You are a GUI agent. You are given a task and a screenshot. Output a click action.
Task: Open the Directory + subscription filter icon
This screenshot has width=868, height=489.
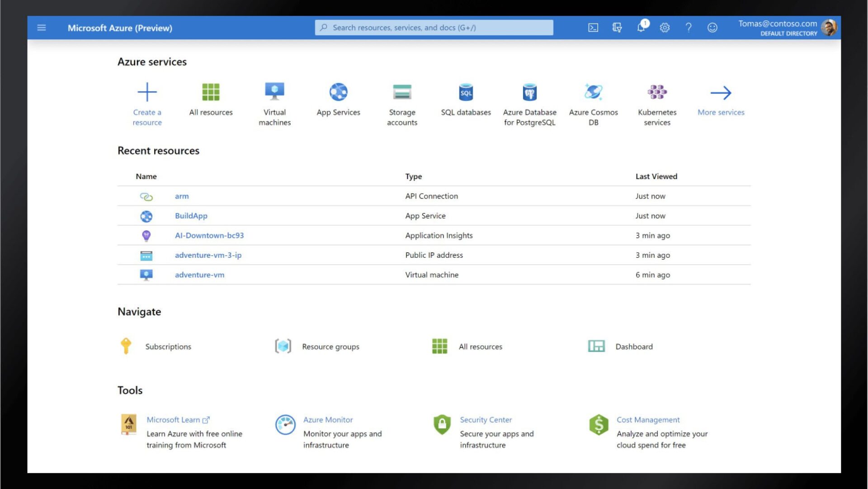pos(617,28)
